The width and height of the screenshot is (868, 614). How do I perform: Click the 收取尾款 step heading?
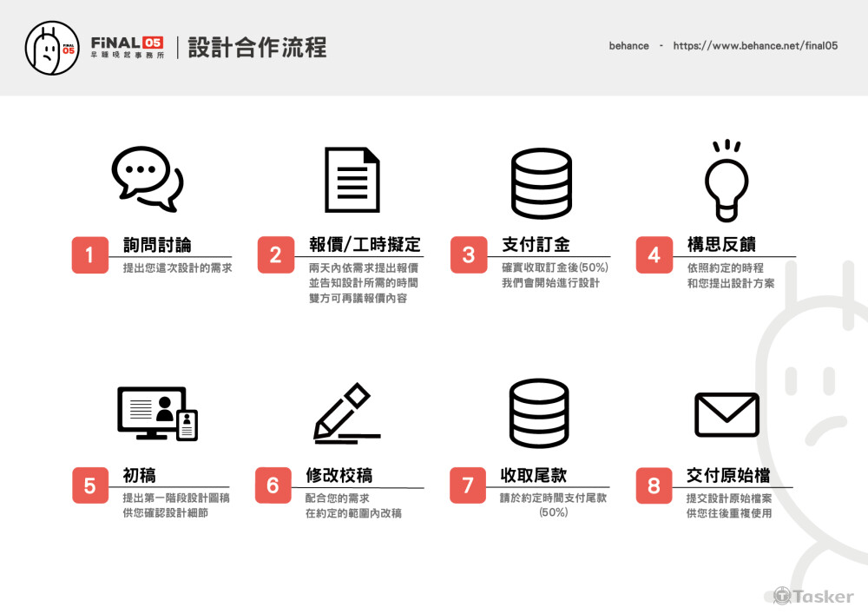(533, 475)
